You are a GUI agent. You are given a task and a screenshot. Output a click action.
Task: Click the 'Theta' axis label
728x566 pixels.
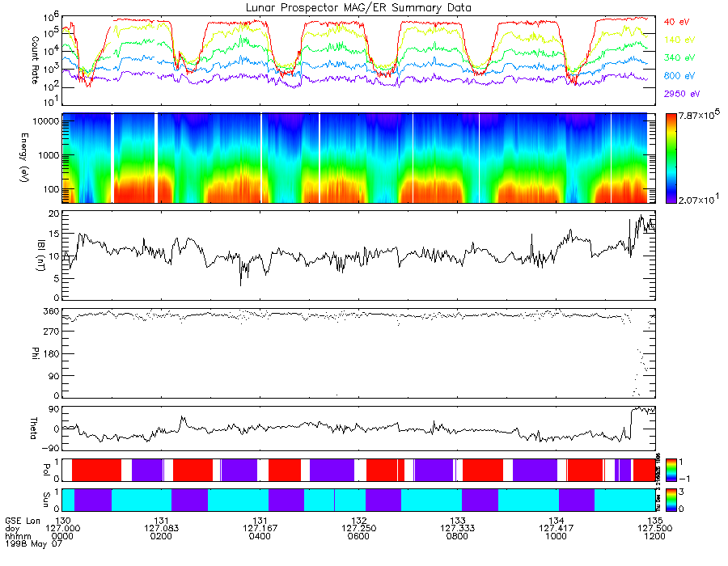33,428
